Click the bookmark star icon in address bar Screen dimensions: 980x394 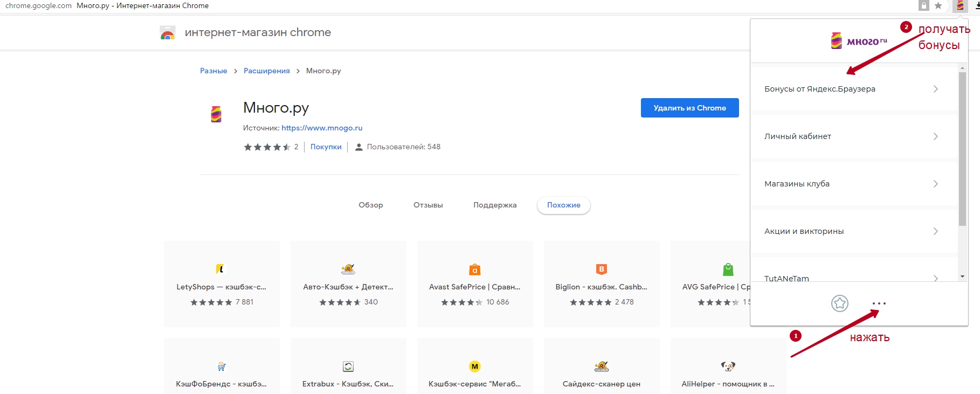(938, 6)
